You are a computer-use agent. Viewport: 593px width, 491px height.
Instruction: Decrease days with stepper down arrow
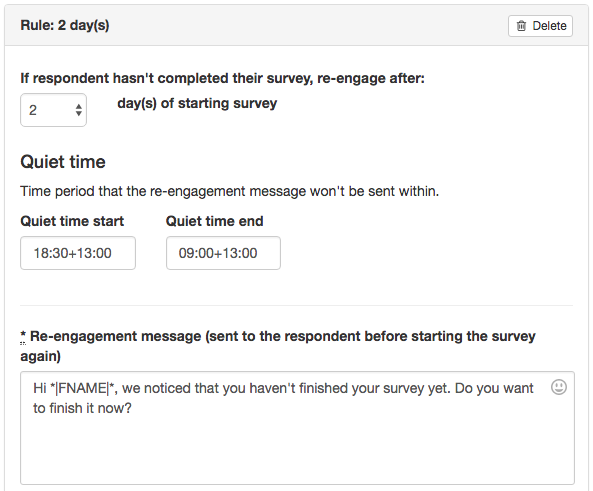point(79,113)
